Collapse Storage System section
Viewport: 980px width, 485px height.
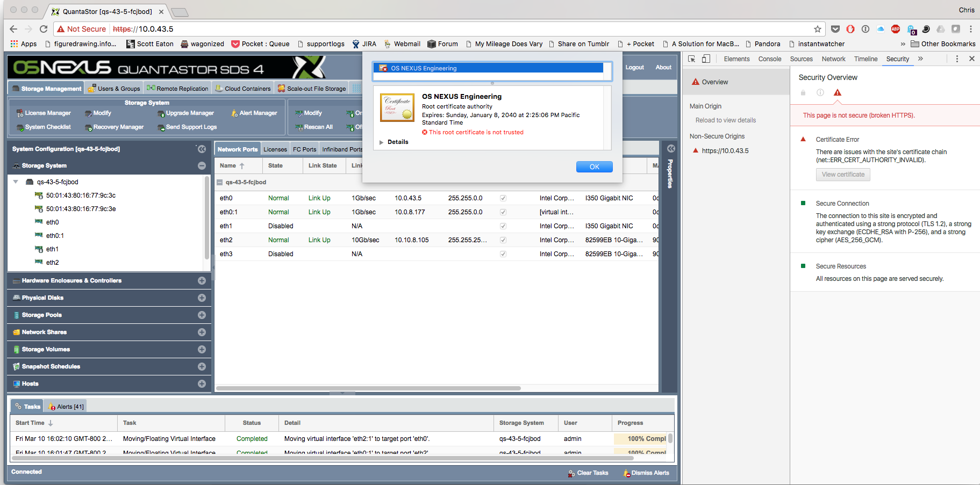202,166
